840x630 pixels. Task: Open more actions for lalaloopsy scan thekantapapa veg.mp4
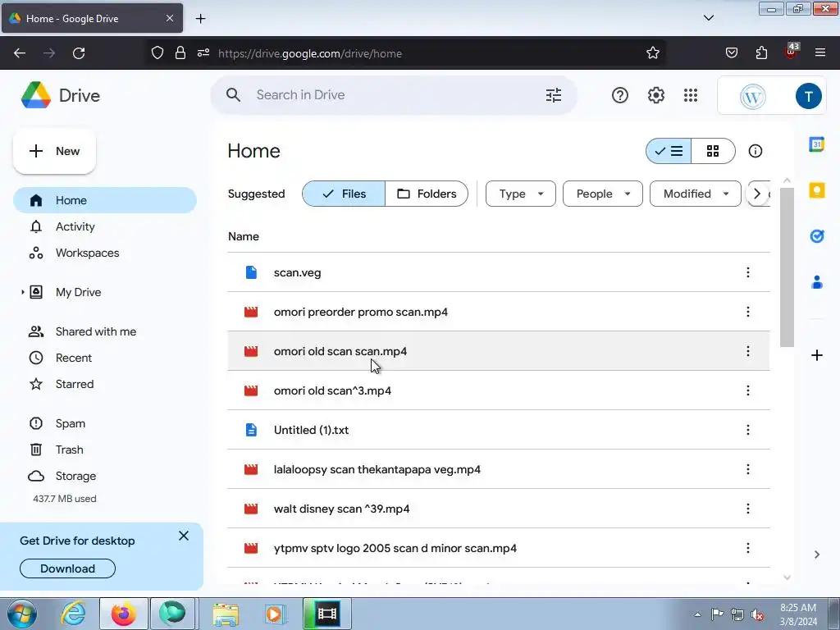[748, 469]
